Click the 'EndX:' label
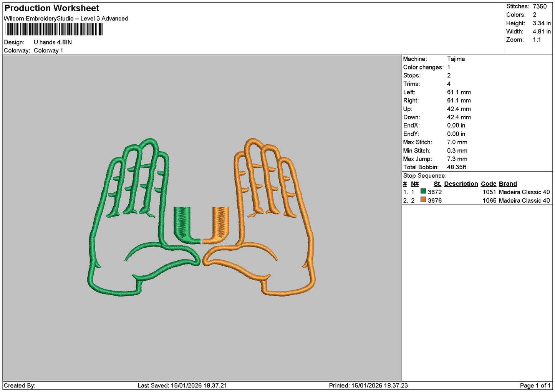 pos(411,126)
